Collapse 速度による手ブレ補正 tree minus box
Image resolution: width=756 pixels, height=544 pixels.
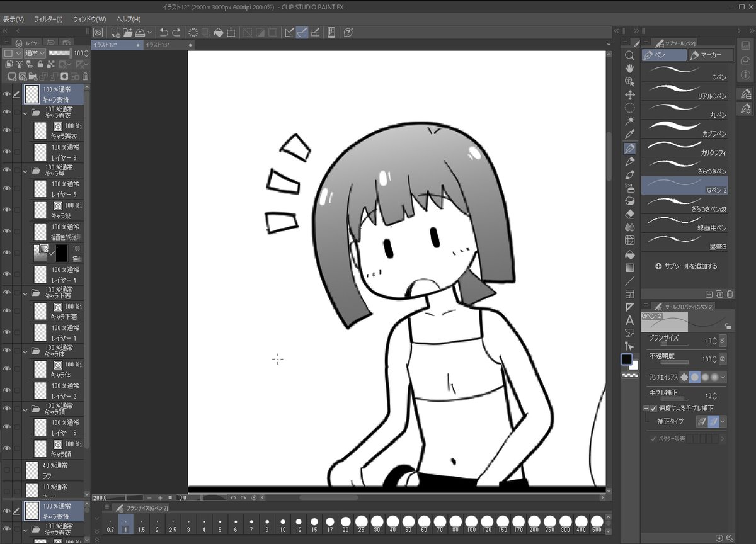click(x=646, y=409)
